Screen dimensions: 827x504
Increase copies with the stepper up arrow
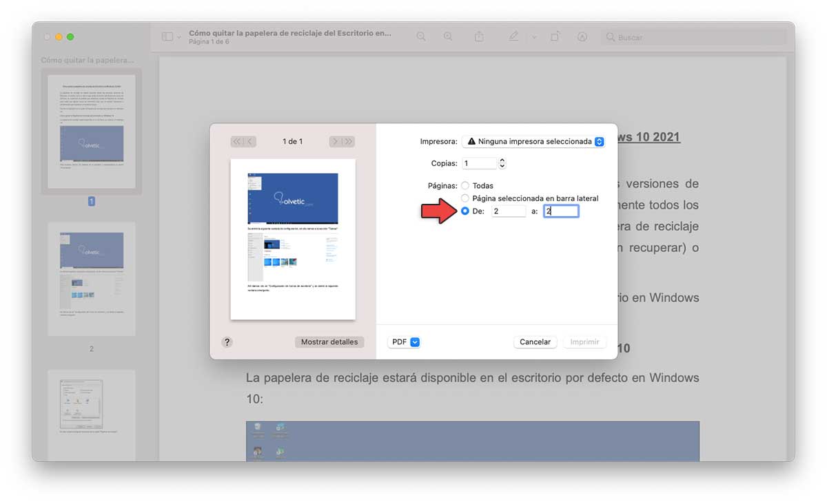(502, 160)
